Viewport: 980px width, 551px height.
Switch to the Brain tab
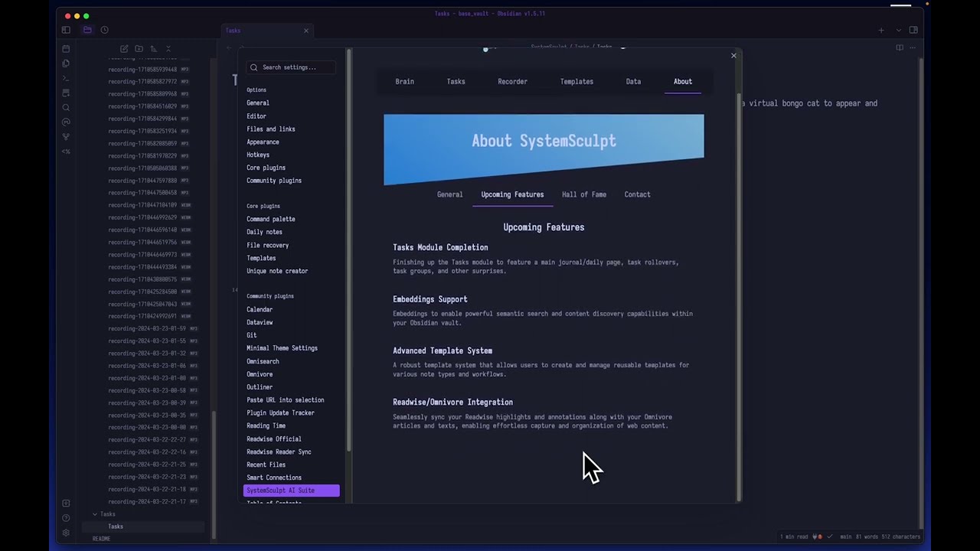coord(404,81)
